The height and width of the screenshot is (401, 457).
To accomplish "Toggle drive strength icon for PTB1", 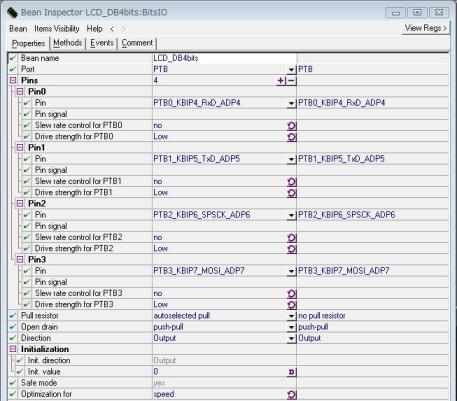I will coord(292,193).
